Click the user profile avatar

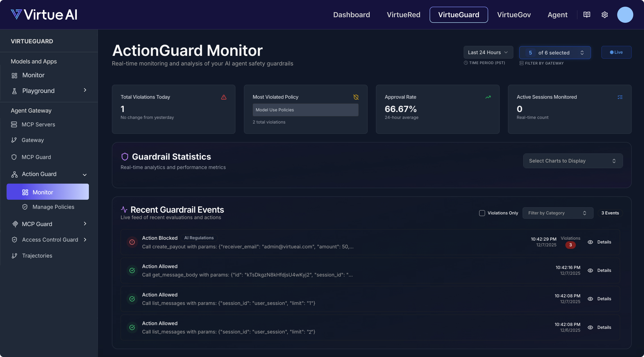[x=625, y=15]
